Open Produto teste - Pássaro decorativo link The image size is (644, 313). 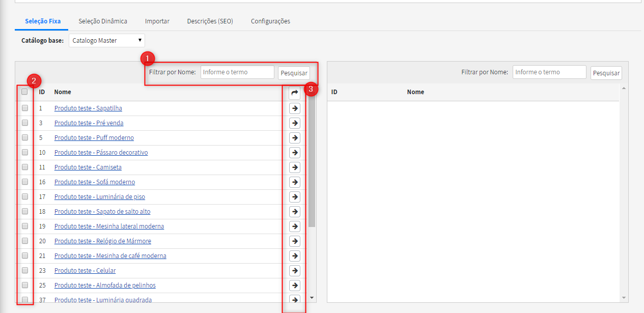click(x=101, y=153)
